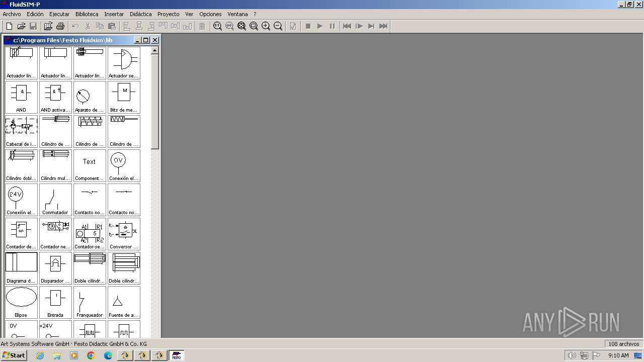Click the library panel vertical scrollbar thumb
The image size is (644, 362).
(154, 102)
